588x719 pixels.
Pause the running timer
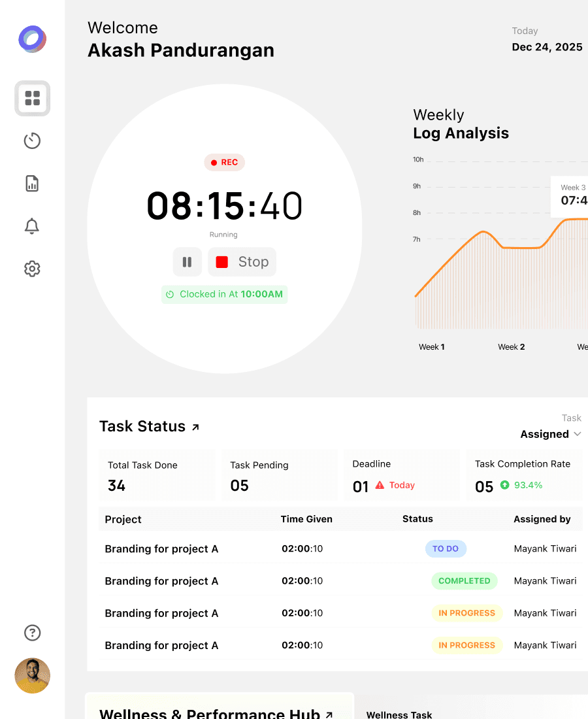pos(187,262)
